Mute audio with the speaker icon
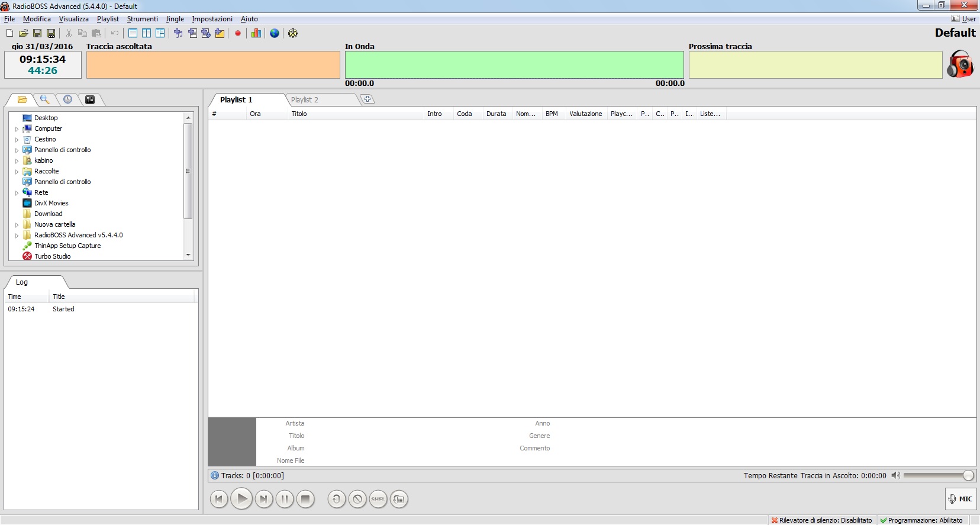 pyautogui.click(x=895, y=475)
